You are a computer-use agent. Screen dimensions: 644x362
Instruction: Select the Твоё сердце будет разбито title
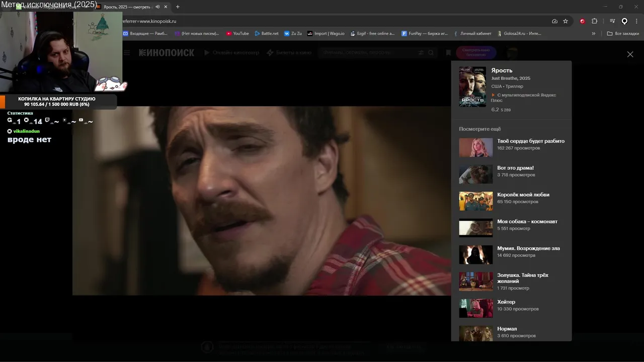pos(531,141)
